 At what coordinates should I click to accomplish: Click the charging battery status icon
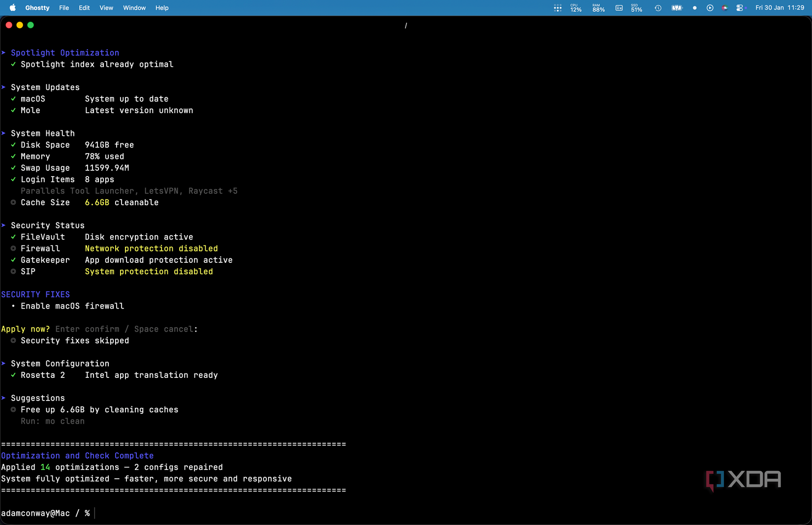tap(677, 8)
